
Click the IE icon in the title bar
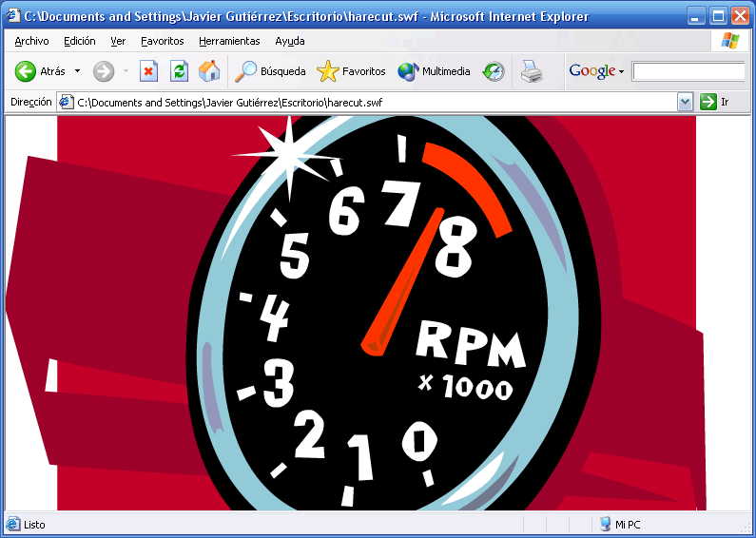(13, 16)
